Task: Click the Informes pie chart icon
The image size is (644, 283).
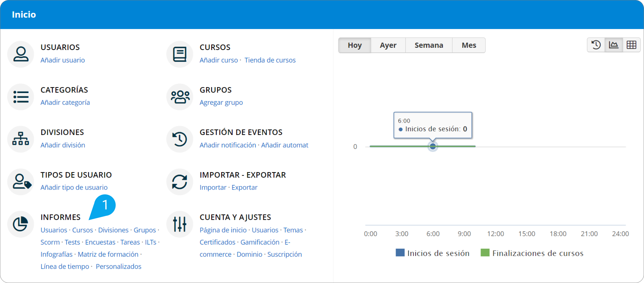Action: (x=21, y=224)
